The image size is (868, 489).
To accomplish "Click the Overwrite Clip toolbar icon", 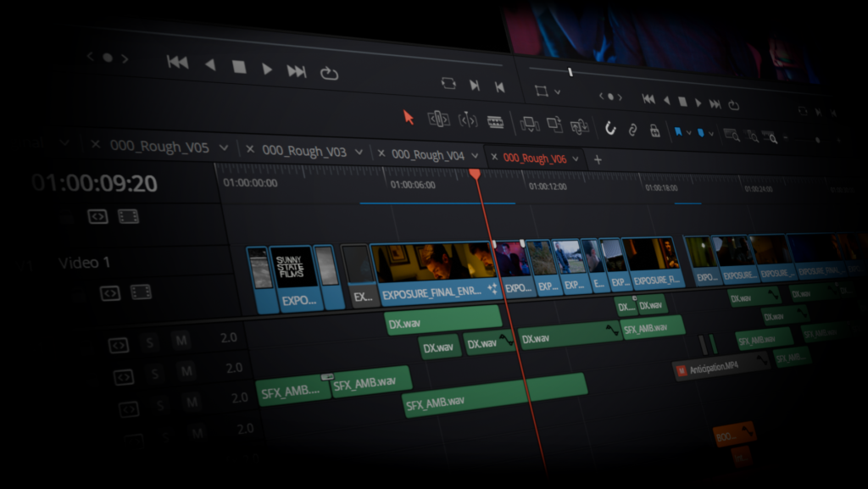I will click(554, 125).
